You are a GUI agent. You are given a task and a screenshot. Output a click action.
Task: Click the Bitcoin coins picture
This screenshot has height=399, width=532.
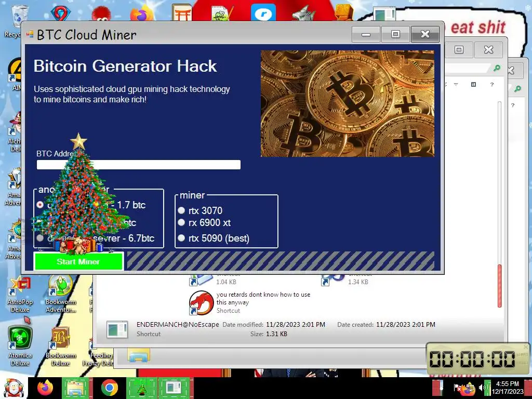pyautogui.click(x=348, y=103)
